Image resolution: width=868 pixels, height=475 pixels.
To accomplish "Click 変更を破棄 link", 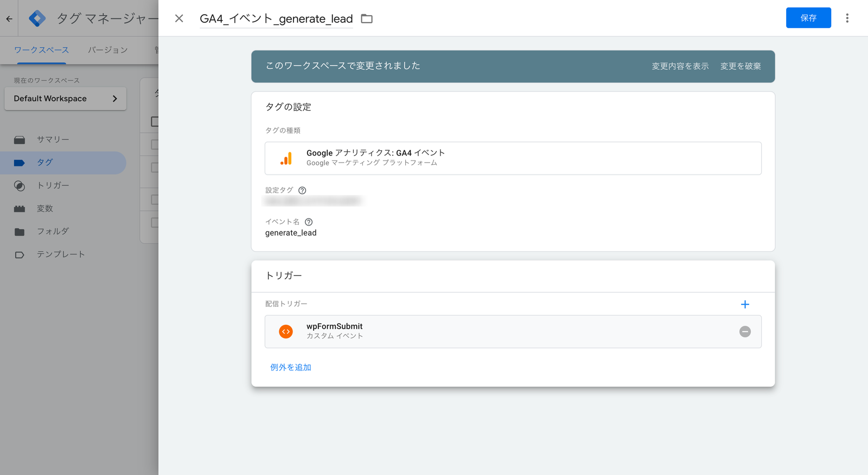I will [x=741, y=66].
